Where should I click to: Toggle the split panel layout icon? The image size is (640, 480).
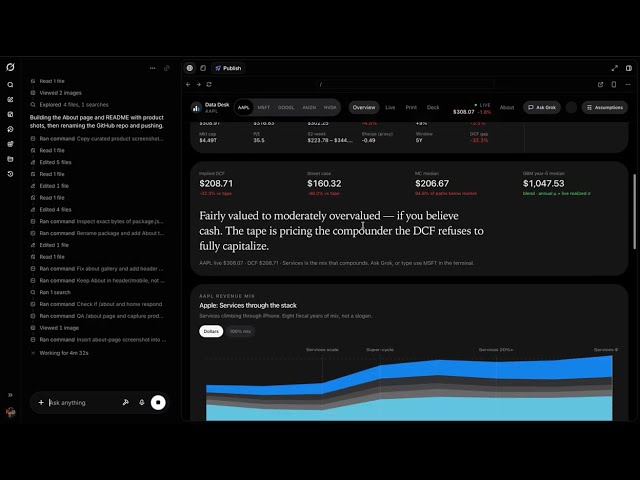[x=629, y=68]
